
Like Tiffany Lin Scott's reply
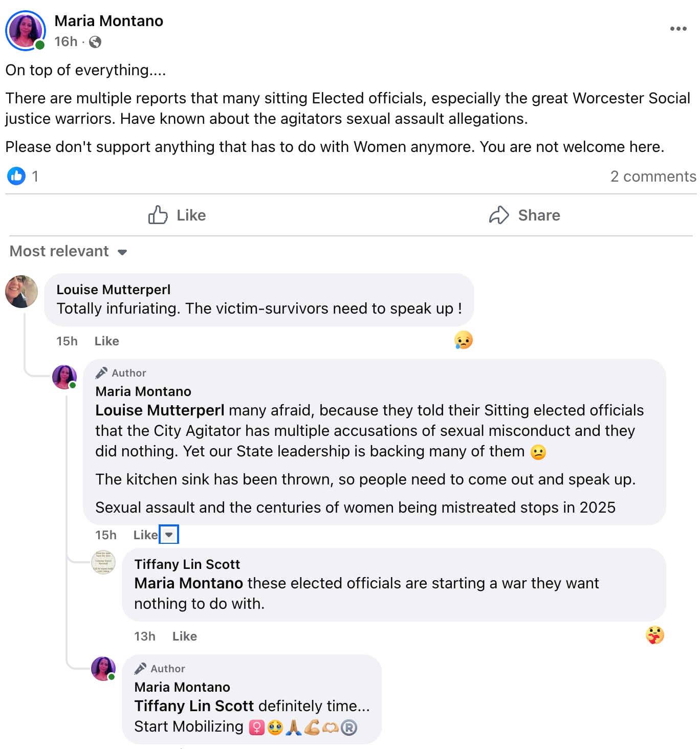(x=184, y=636)
